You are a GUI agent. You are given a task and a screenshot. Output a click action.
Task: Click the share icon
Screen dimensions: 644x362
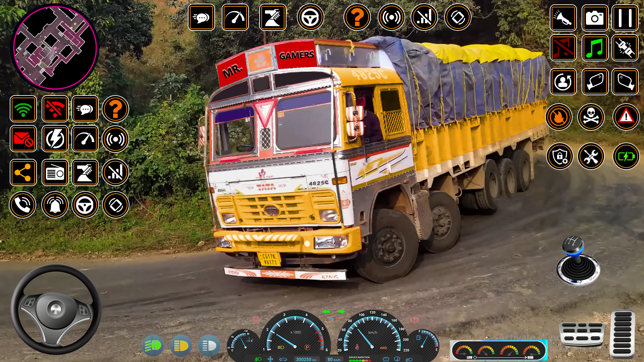[x=23, y=173]
